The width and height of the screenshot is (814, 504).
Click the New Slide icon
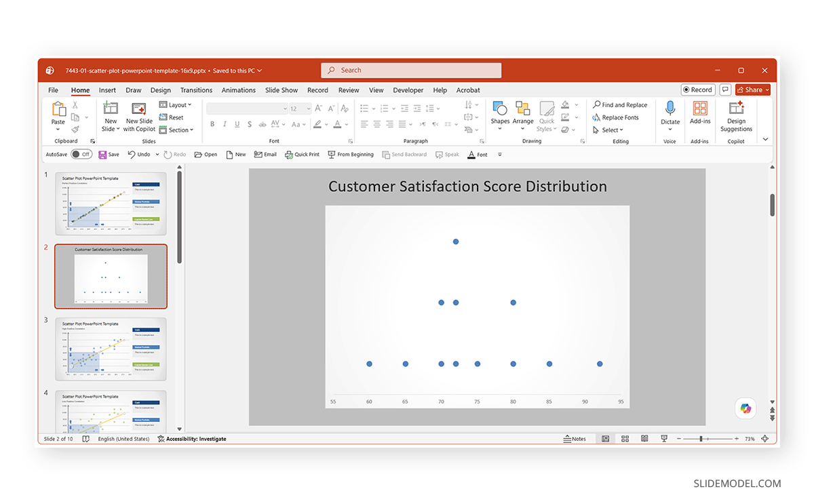point(111,109)
